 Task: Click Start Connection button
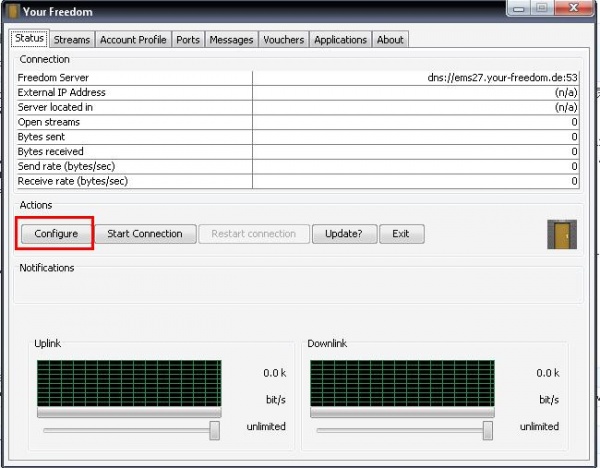(x=145, y=234)
